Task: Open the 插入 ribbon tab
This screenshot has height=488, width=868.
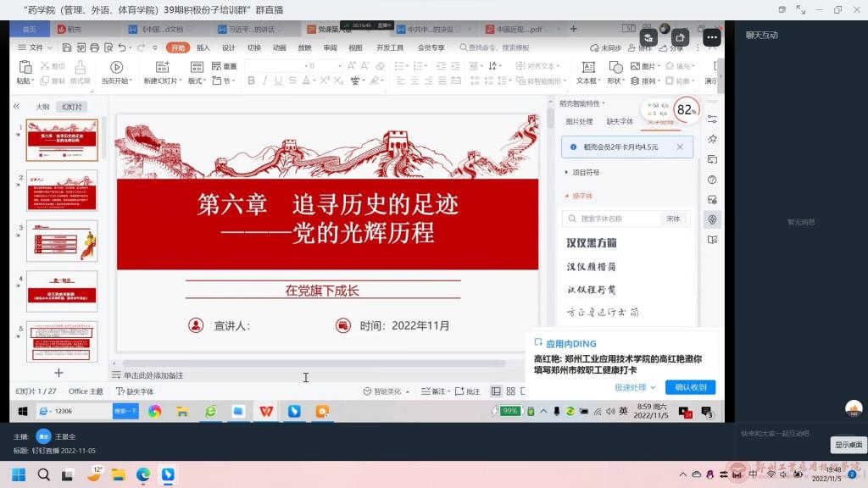Action: click(203, 48)
